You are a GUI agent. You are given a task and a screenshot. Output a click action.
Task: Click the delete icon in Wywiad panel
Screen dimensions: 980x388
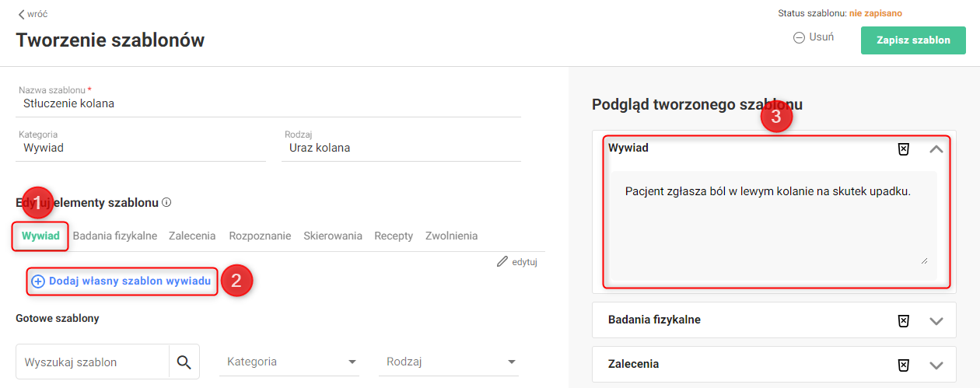pyautogui.click(x=903, y=149)
